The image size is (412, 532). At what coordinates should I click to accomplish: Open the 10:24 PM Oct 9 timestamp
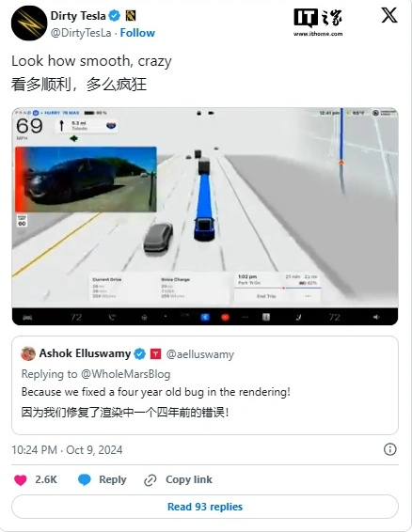[x=67, y=450]
